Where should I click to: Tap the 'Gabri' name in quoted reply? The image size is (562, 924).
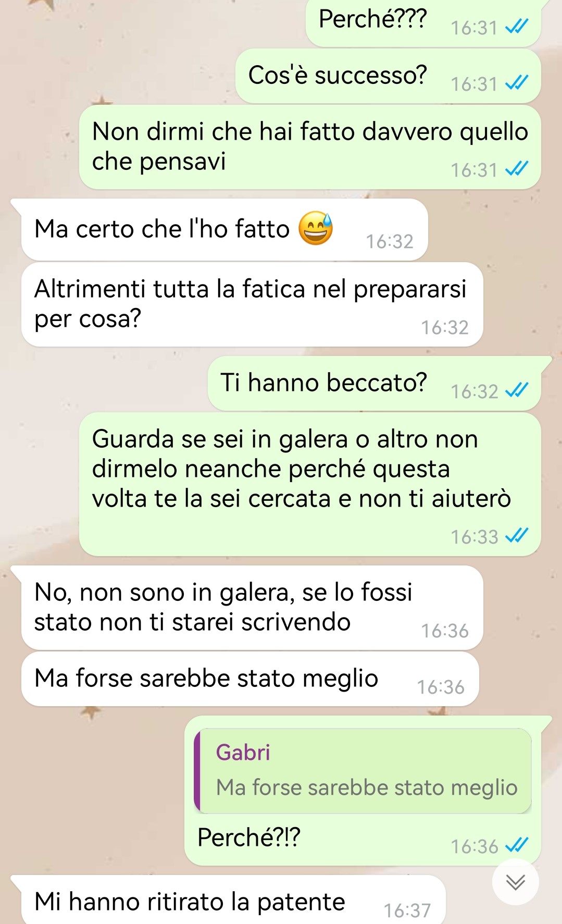(x=243, y=753)
